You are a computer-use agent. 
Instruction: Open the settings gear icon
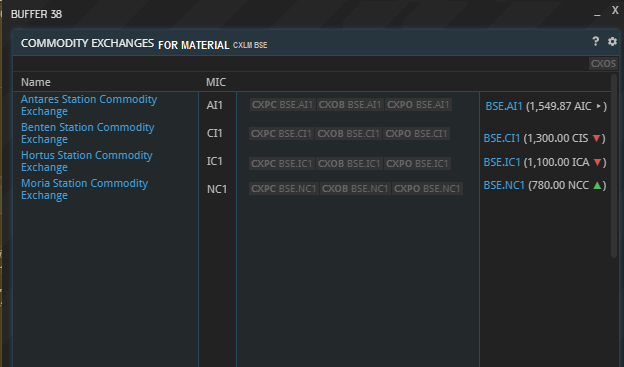point(612,41)
